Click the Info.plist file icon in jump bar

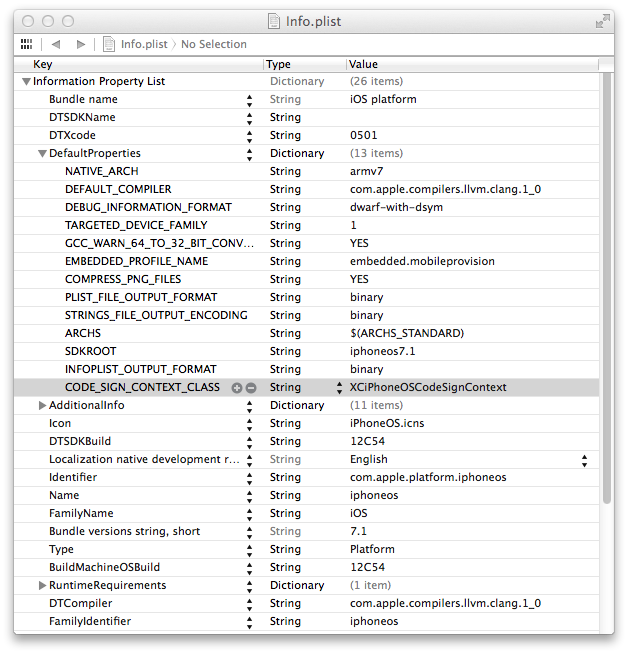(109, 44)
